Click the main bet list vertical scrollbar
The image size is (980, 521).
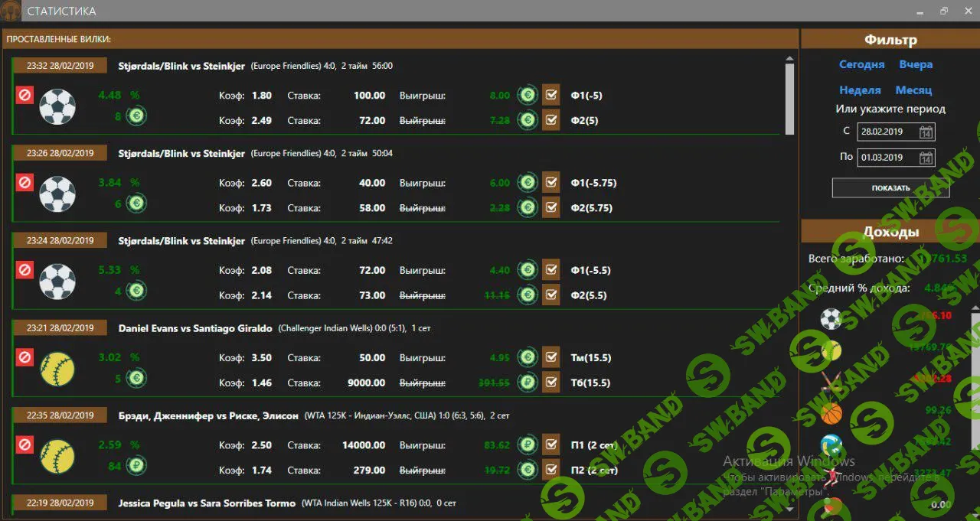pyautogui.click(x=789, y=98)
